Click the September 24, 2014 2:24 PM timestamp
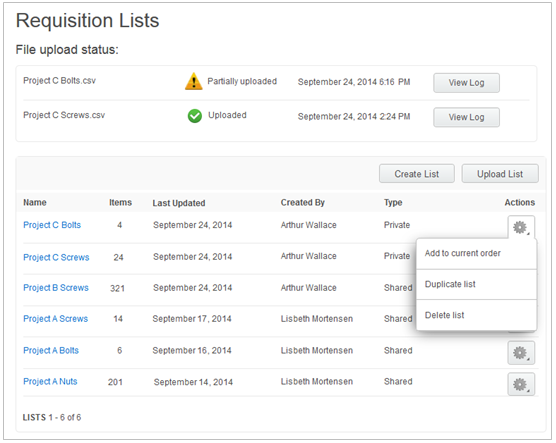Screen dimensions: 556x443 pyautogui.click(x=354, y=116)
